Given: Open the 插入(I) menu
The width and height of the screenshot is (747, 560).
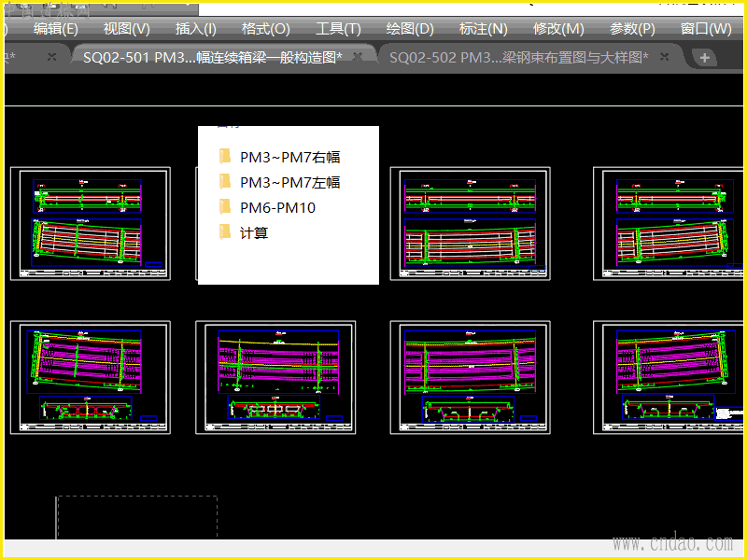Looking at the screenshot, I should [196, 29].
